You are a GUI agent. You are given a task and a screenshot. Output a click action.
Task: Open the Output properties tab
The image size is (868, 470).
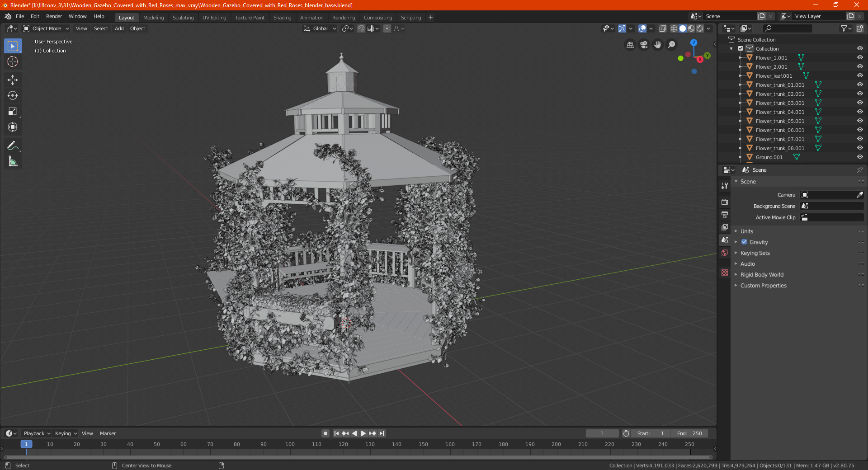click(x=725, y=214)
